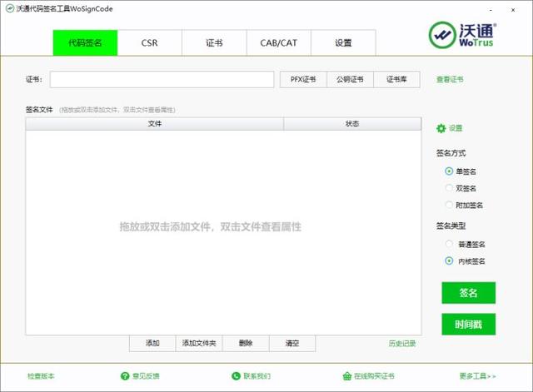Click the green 签名 button
Viewport: 533px width, 392px height.
click(x=468, y=293)
